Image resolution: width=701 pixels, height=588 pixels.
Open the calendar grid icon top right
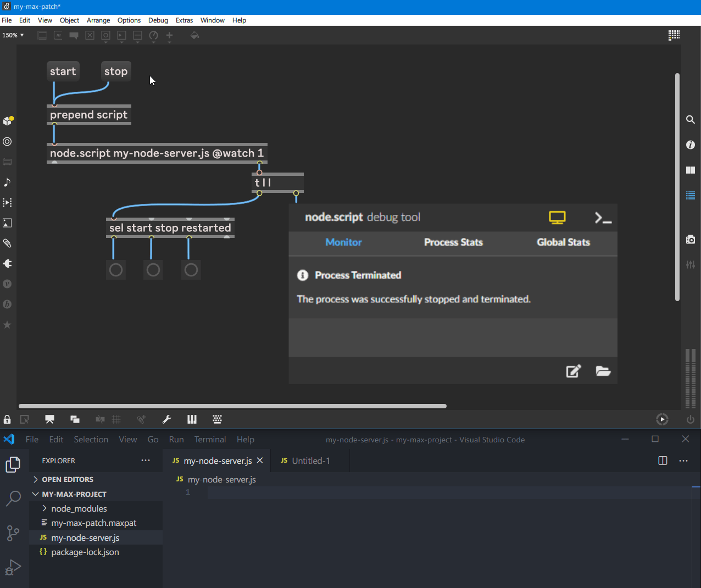(674, 35)
